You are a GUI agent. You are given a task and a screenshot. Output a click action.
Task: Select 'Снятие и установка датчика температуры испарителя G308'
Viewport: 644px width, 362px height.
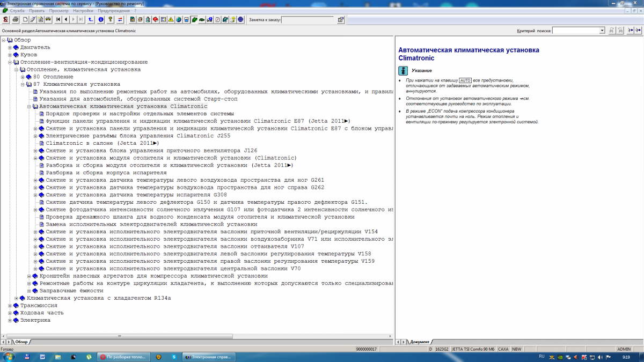[136, 195]
